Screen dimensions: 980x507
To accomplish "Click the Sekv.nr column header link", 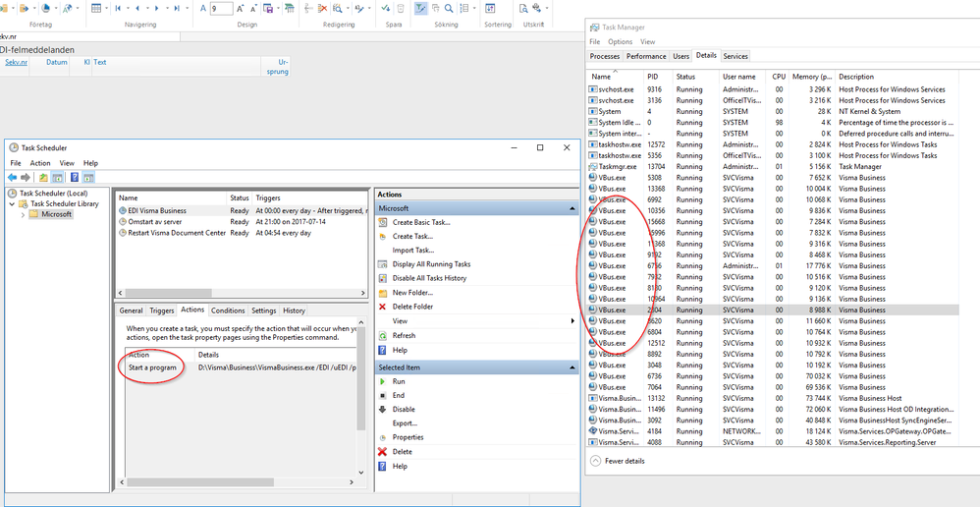I will (x=17, y=63).
